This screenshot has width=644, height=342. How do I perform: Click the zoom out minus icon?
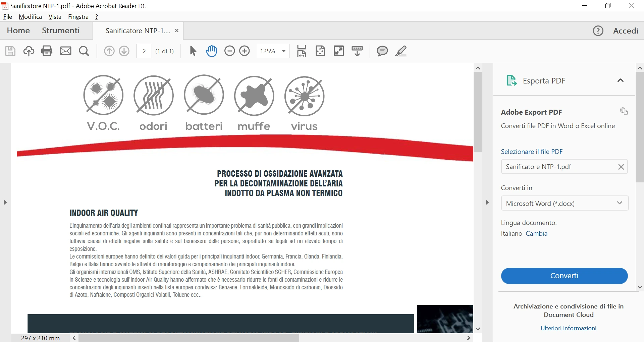coord(229,51)
